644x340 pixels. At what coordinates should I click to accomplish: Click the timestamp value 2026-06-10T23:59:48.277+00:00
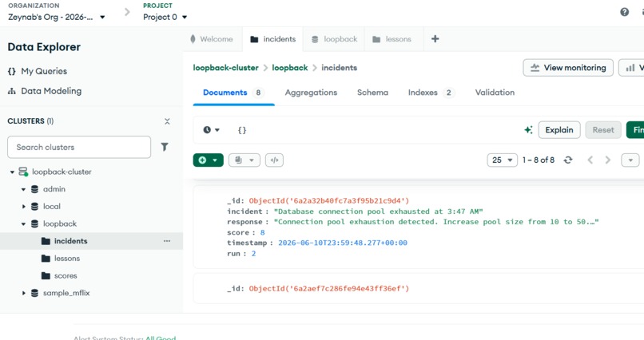click(x=343, y=243)
